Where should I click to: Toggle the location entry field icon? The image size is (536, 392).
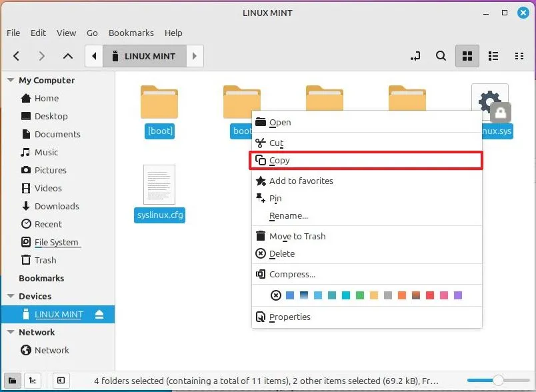(x=415, y=56)
